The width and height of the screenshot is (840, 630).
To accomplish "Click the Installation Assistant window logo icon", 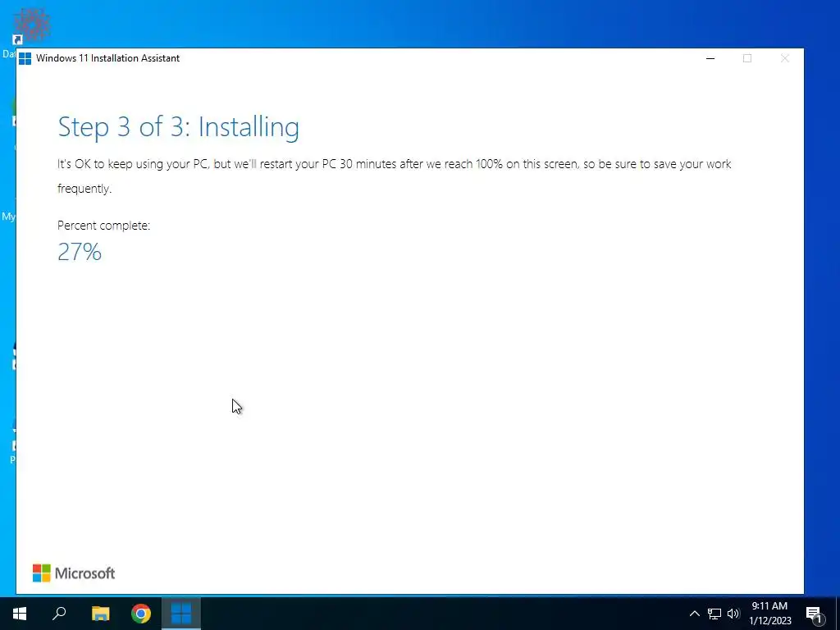I will [x=25, y=58].
